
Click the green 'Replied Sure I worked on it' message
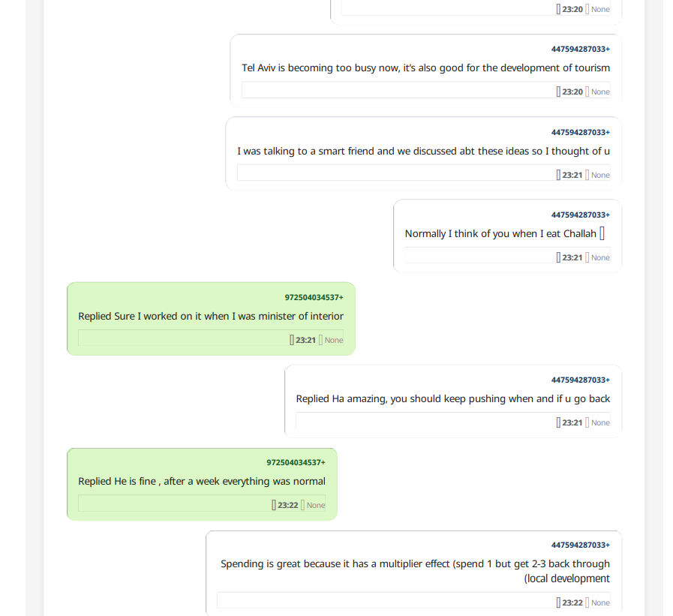coord(211,316)
